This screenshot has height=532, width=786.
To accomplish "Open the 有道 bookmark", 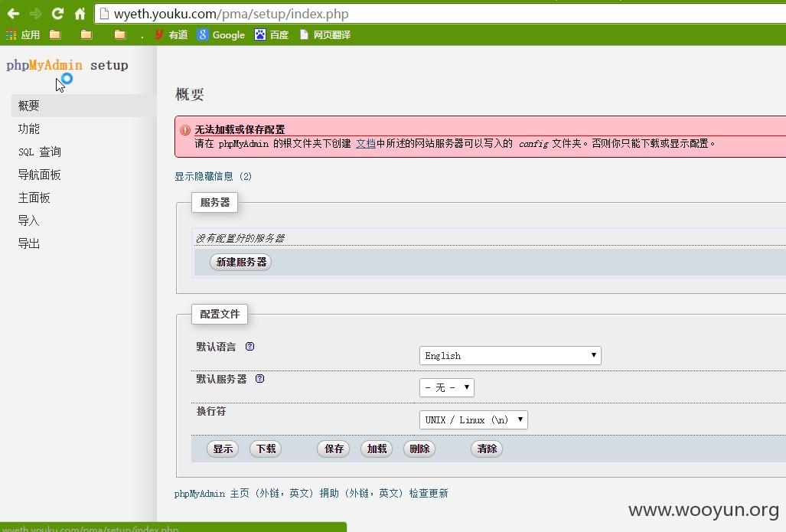I will point(171,34).
